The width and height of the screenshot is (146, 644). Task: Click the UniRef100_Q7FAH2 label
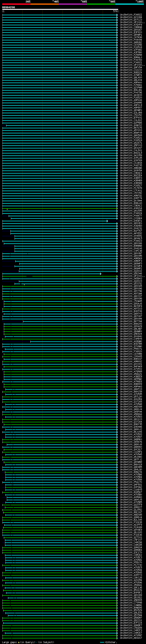131,50
